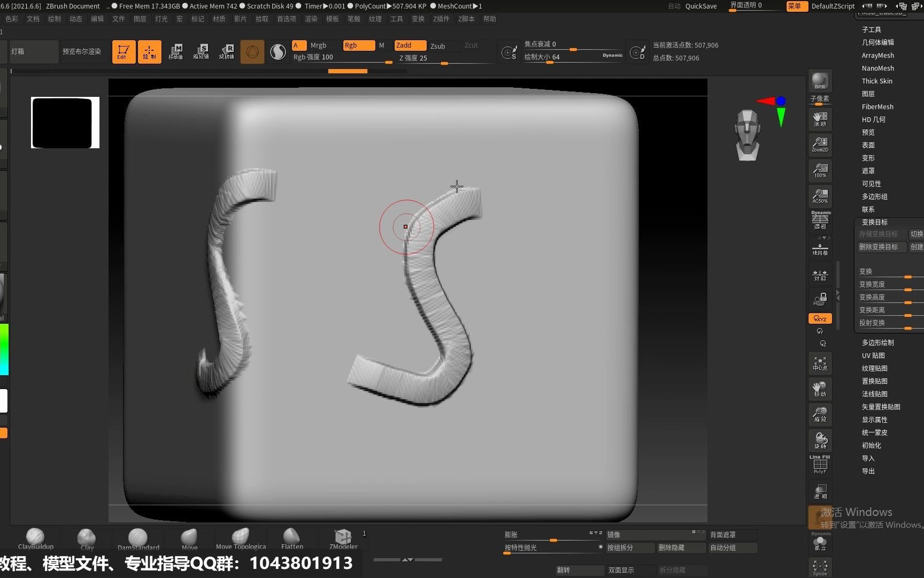Expand the FiberMesh subpalette
924x578 pixels.
point(877,107)
